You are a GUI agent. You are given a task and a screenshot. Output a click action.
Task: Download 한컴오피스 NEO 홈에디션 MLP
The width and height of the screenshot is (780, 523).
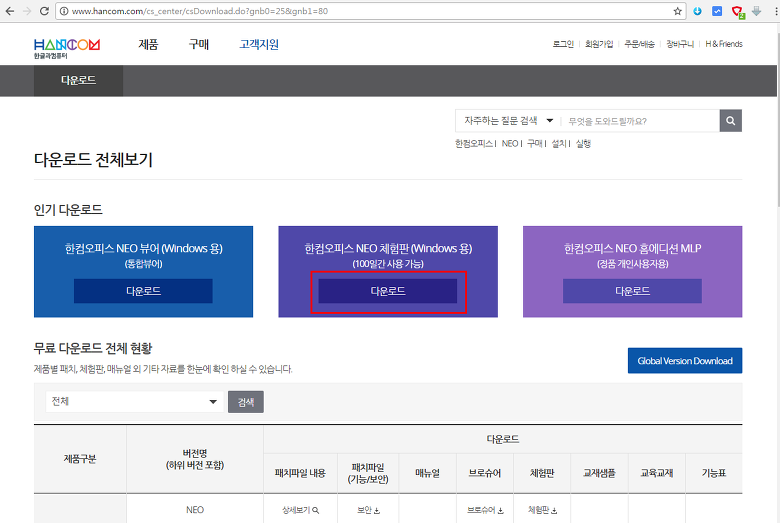632,291
